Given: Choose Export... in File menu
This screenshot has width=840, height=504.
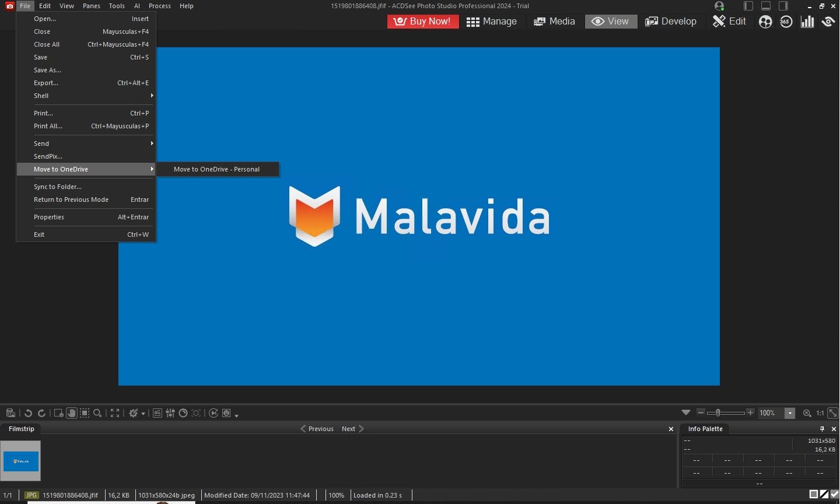Looking at the screenshot, I should tap(86, 83).
